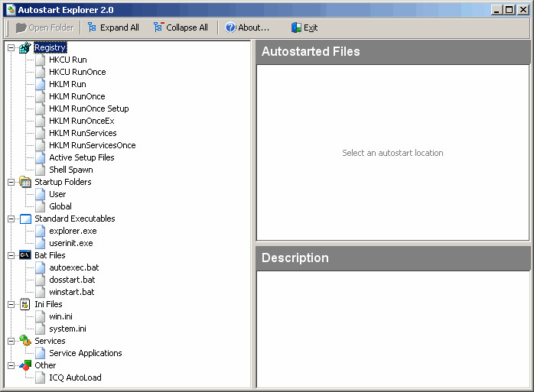The width and height of the screenshot is (534, 392).
Task: Click the Collapse All toolbar button
Action: tap(181, 28)
